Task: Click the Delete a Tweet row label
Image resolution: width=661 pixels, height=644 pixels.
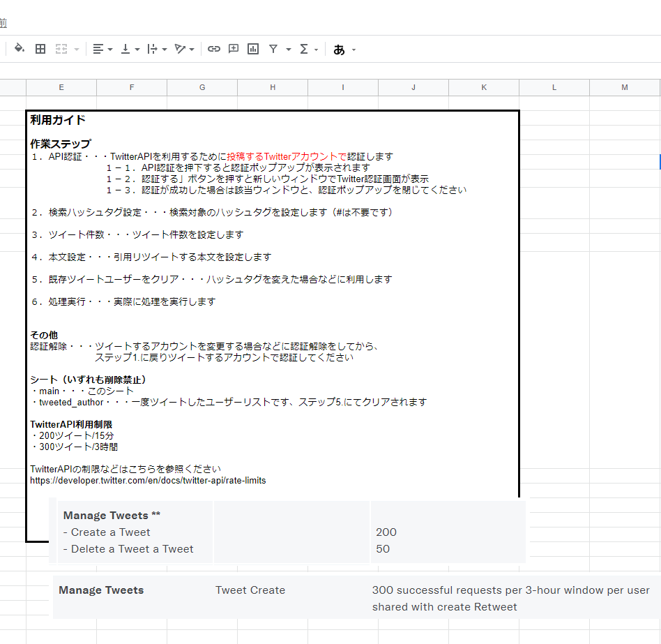Action: tap(128, 549)
